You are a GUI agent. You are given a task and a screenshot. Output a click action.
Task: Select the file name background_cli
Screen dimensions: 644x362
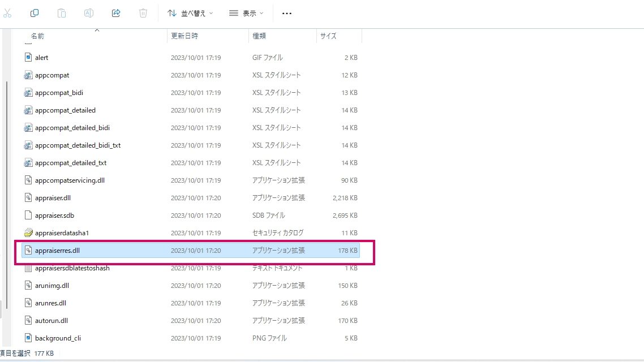(58, 338)
